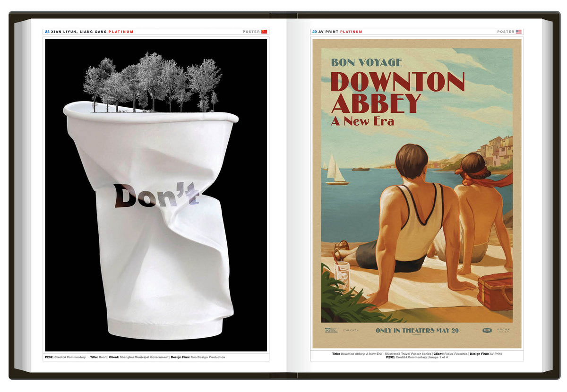The image size is (567, 392).
Task: Click "Shanghai Municipal Government" client text
Action: click(144, 357)
